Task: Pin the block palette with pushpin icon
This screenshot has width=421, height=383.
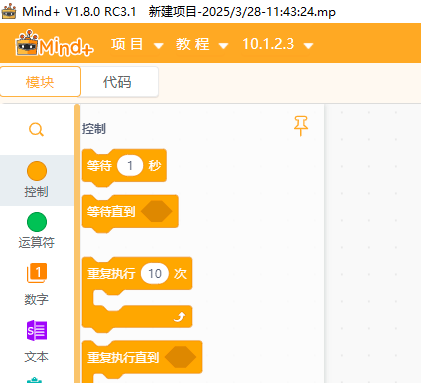Action: pyautogui.click(x=301, y=126)
